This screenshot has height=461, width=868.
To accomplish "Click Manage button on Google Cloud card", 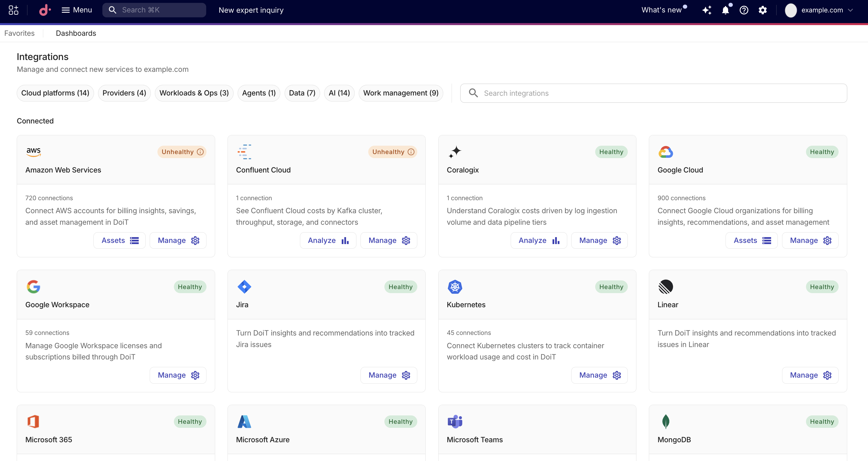I will point(810,241).
